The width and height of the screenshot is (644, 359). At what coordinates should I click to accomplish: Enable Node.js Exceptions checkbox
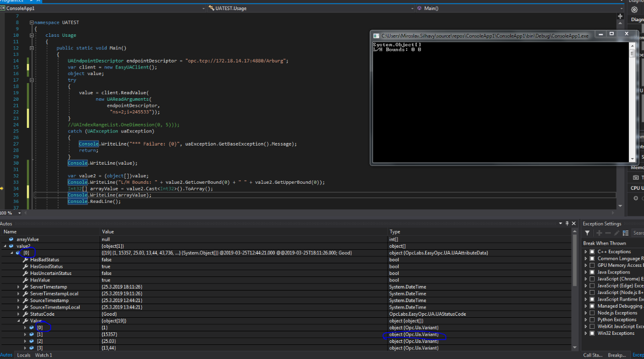tap(592, 313)
